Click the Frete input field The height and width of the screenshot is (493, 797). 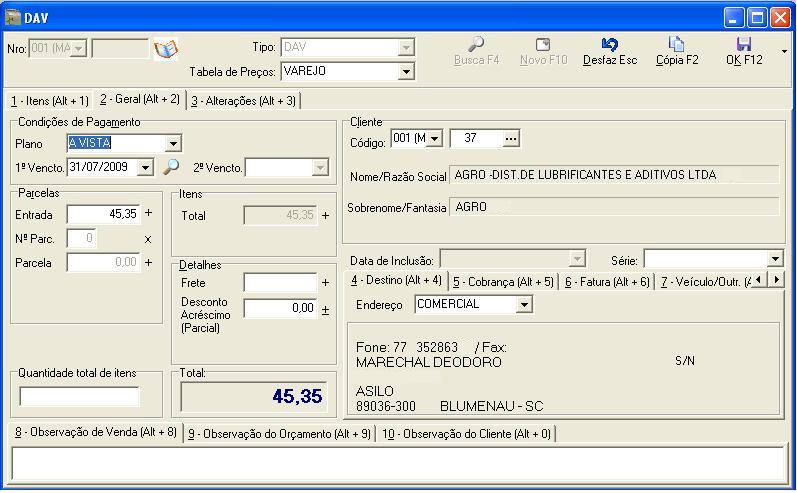(x=280, y=284)
